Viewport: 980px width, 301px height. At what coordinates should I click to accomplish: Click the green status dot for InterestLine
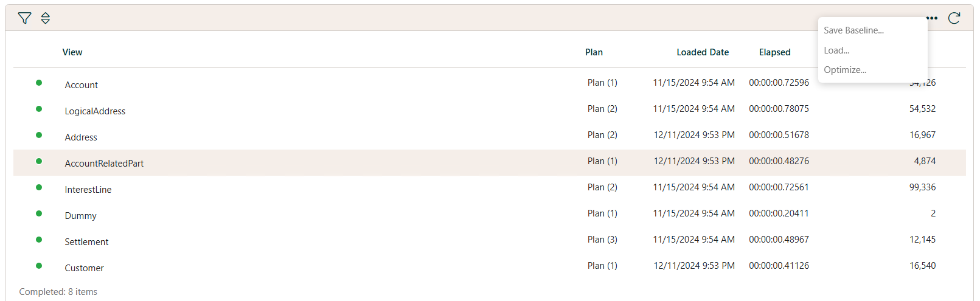(39, 187)
